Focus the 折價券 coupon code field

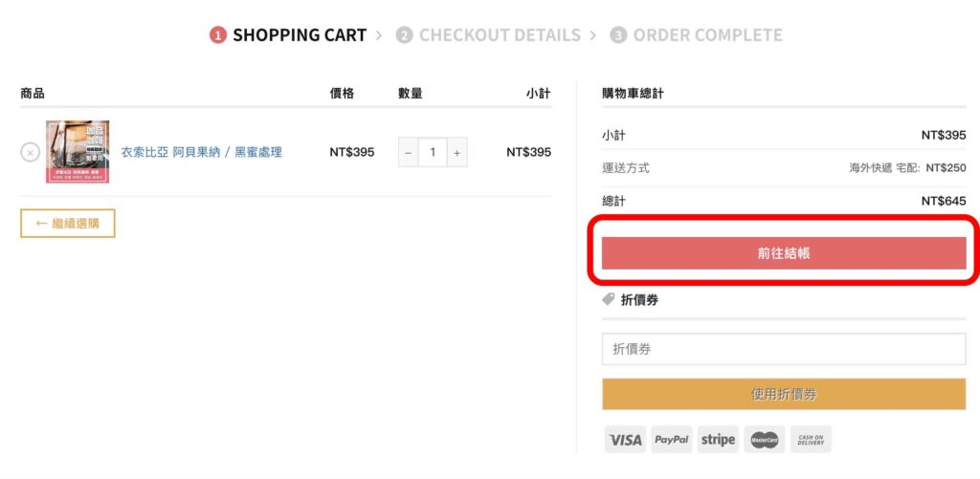click(x=783, y=349)
